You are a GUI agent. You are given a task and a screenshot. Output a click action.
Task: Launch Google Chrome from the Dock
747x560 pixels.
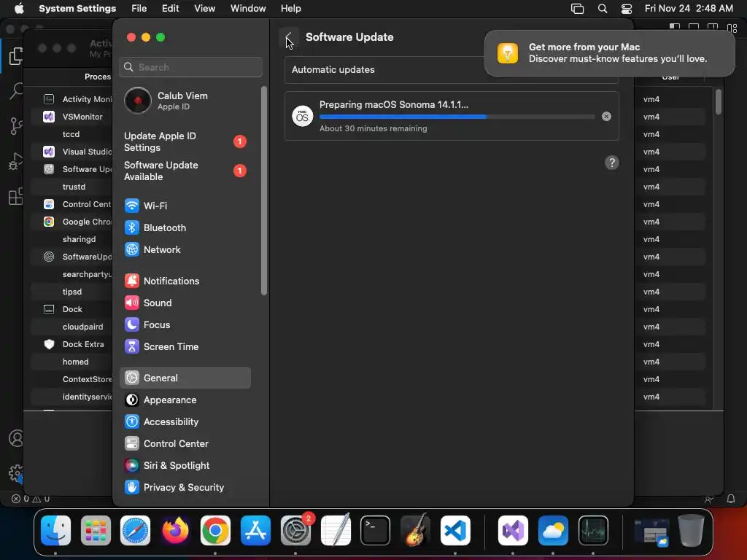tap(215, 530)
